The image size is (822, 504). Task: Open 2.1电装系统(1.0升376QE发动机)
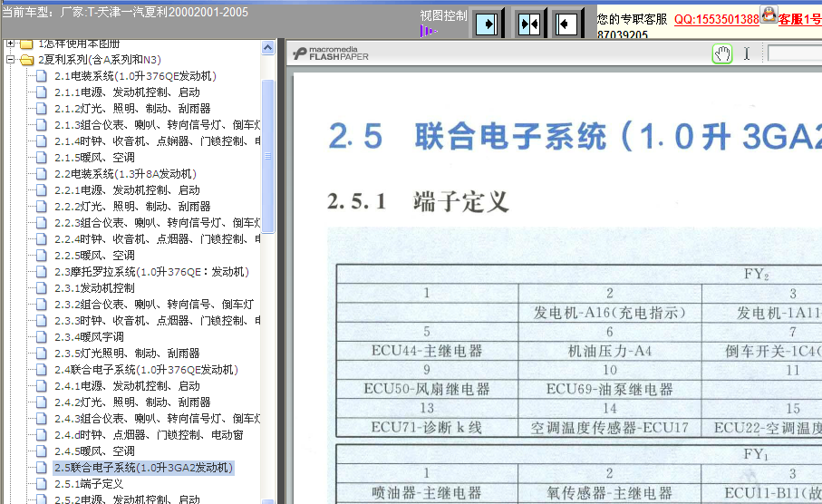pyautogui.click(x=135, y=76)
